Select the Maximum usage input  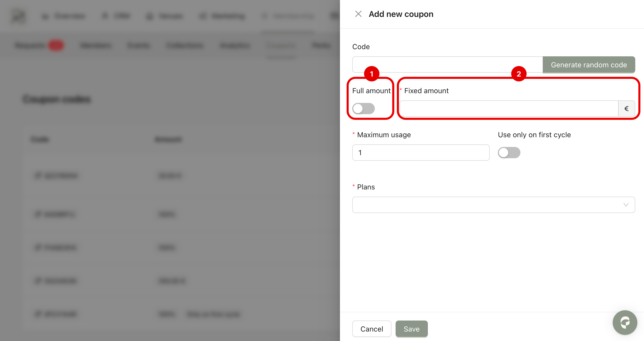tap(420, 153)
